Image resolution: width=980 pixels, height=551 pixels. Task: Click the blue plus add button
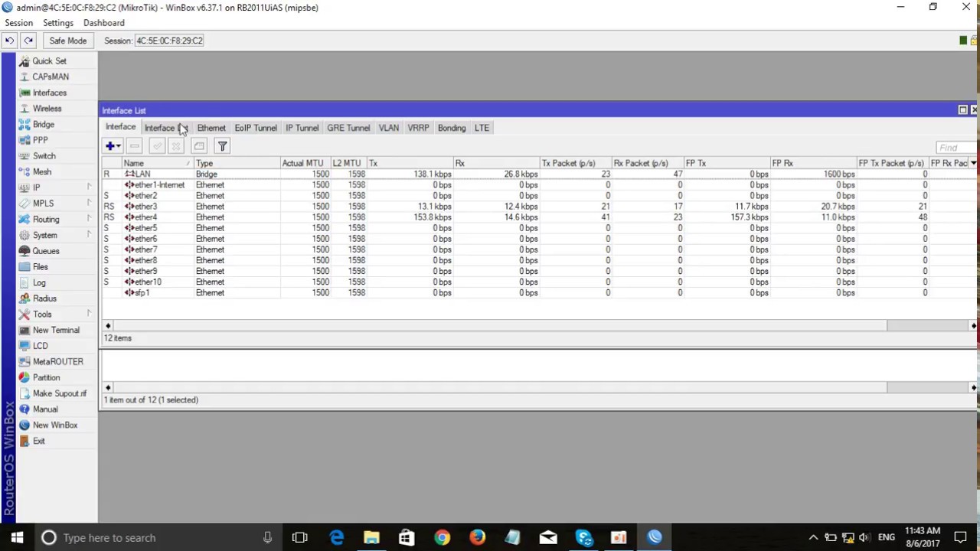coord(113,146)
